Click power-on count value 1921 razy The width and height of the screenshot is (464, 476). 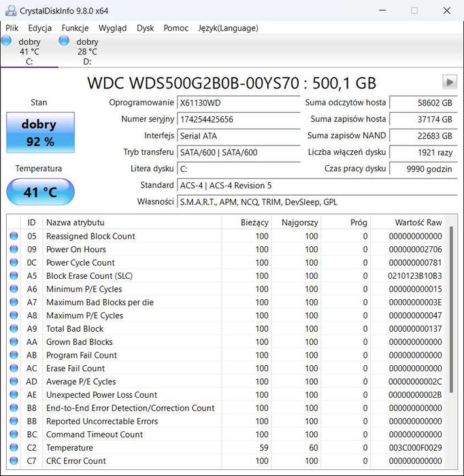tap(423, 152)
